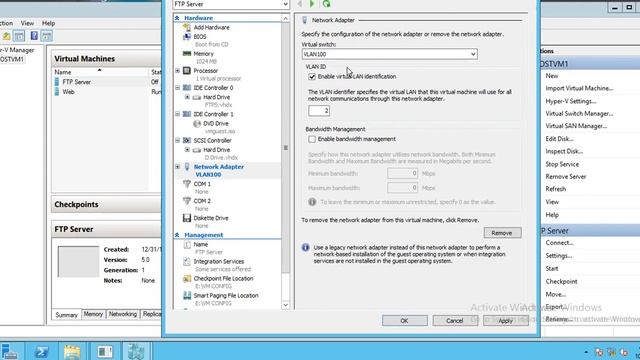Click the Remove network adapter button

click(x=502, y=233)
